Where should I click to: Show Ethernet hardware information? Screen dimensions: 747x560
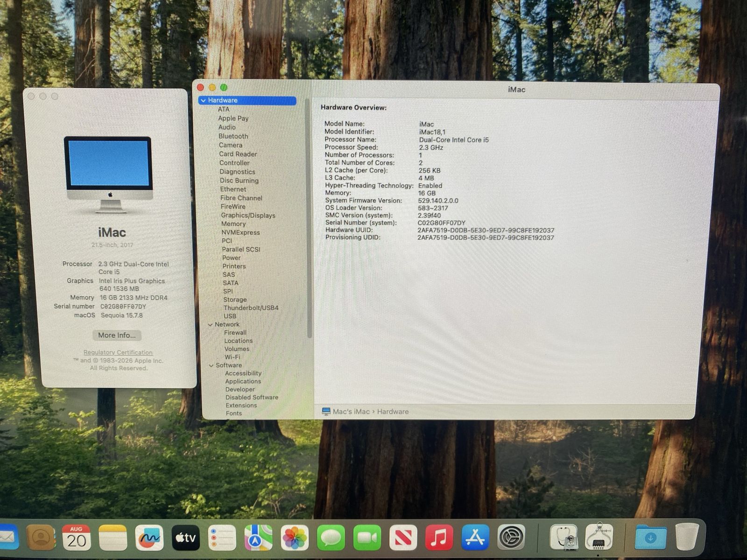[x=233, y=189]
